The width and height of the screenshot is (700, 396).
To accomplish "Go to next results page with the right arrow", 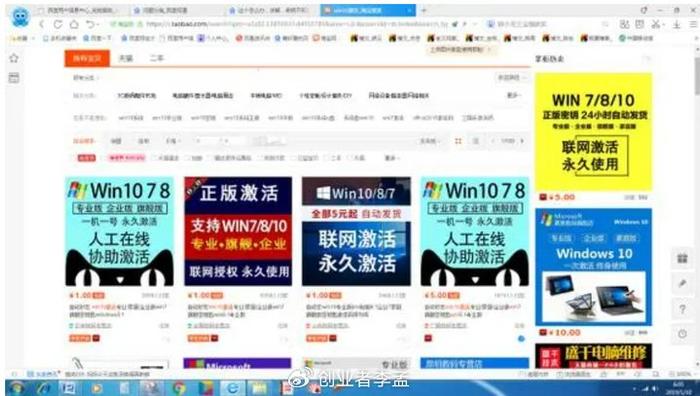I will point(522,141).
